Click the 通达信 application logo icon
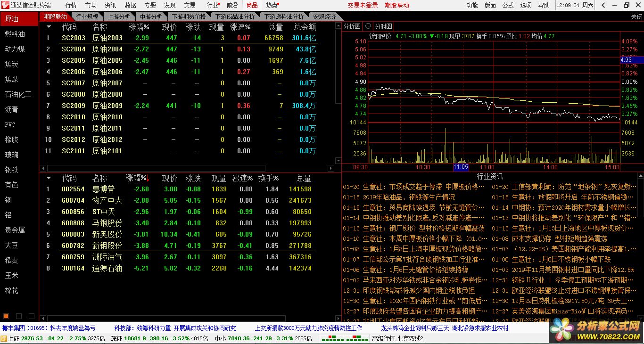This screenshot has height=344, width=644. point(5,5)
